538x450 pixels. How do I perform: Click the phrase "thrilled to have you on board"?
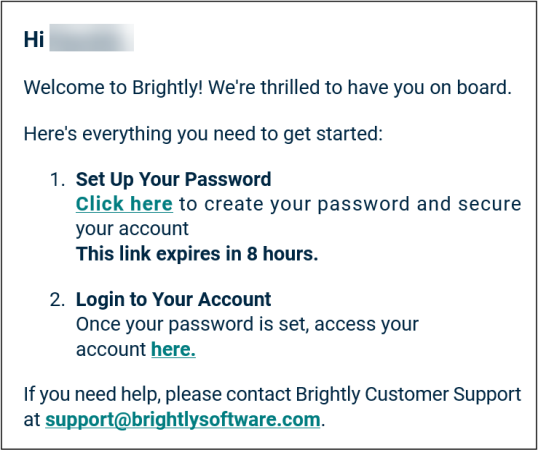tap(384, 87)
